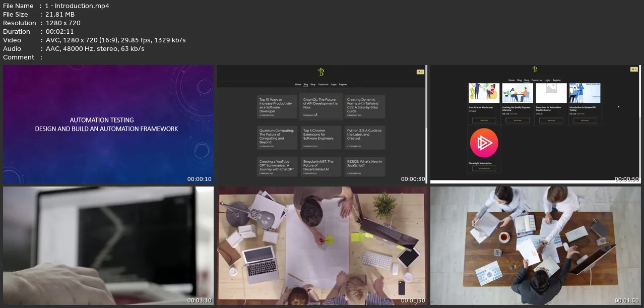Open post Creating Dynamic Forms with Tailwind CSS
This screenshot has height=308, width=644.
point(365,106)
